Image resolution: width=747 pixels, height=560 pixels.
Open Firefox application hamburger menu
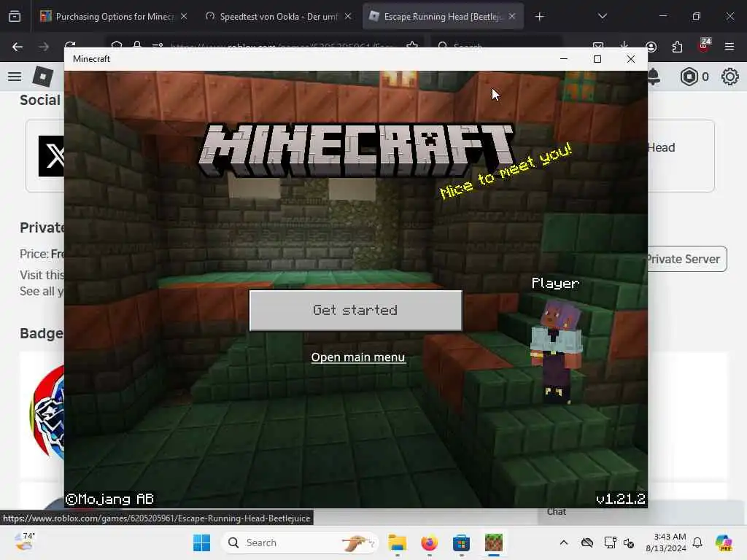pyautogui.click(x=729, y=47)
